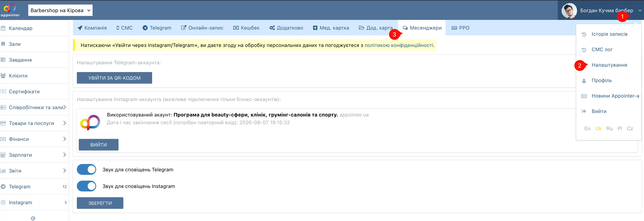Click the Instagram account Appointer logo thumbnail
644x221 pixels.
[90, 123]
